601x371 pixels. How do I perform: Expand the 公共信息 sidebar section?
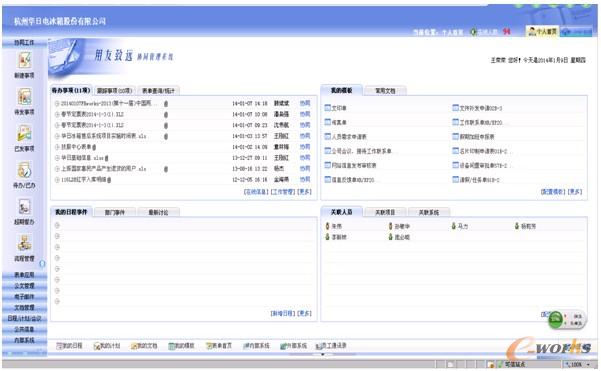pyautogui.click(x=24, y=329)
